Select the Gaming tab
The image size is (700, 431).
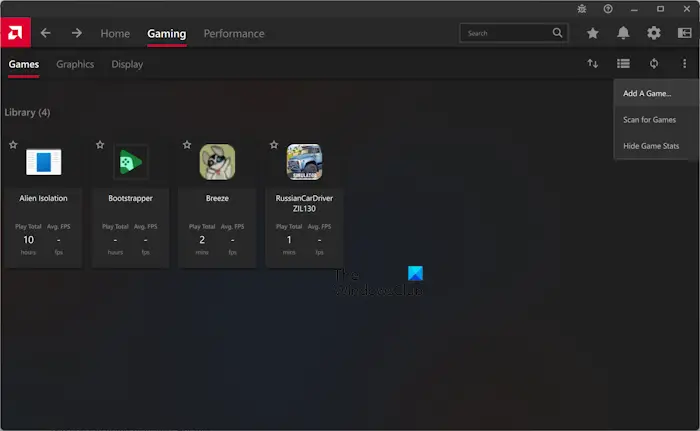point(167,33)
